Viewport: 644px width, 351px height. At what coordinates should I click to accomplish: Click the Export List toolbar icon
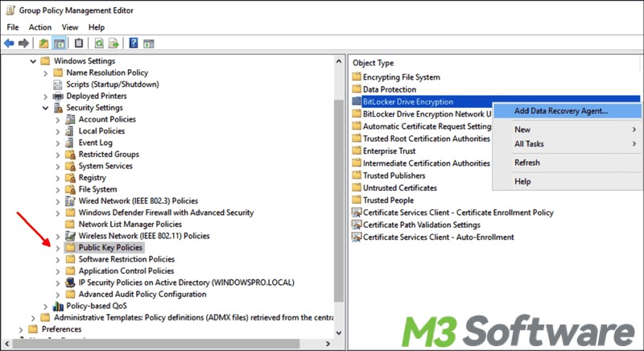pyautogui.click(x=114, y=43)
